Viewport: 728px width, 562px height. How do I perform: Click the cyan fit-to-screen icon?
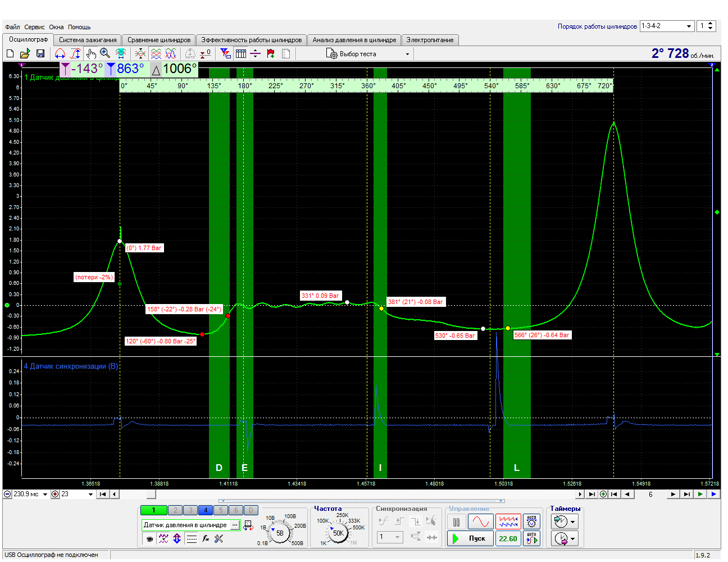point(120,53)
